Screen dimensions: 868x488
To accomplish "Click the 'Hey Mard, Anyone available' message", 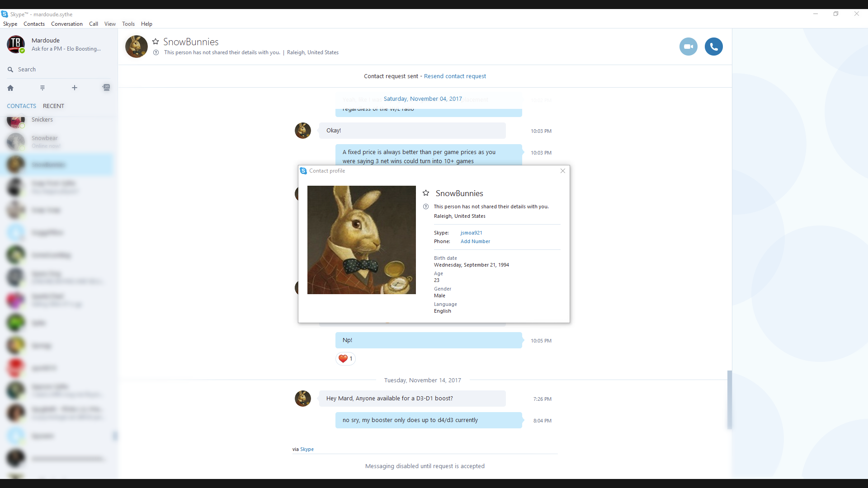I will point(412,399).
